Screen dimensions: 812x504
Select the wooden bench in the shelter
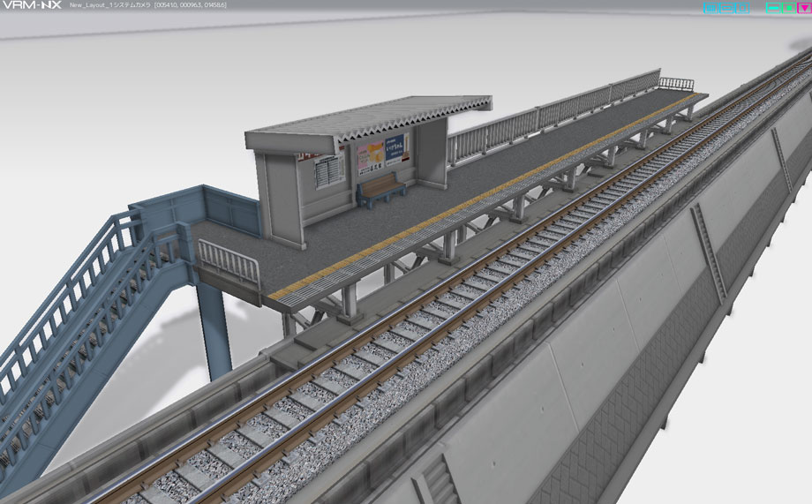coord(380,190)
